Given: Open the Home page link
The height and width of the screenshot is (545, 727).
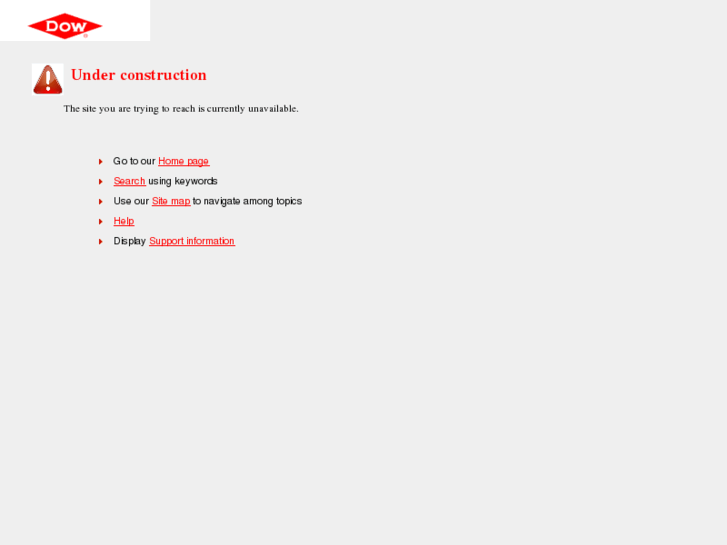Looking at the screenshot, I should [x=184, y=161].
